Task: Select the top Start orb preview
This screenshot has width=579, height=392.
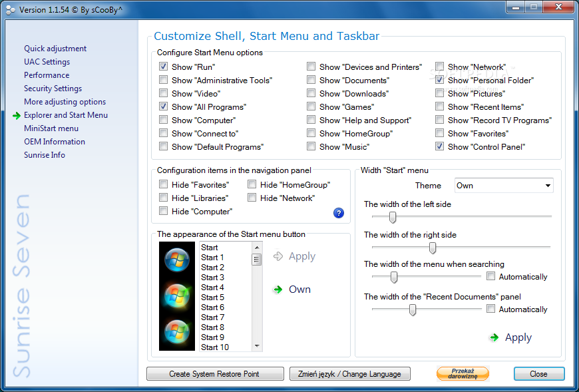Action: click(177, 260)
